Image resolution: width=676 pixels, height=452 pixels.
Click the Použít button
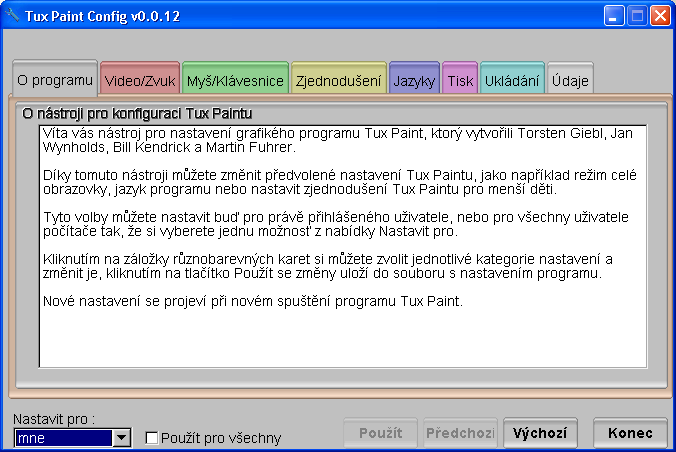click(380, 433)
